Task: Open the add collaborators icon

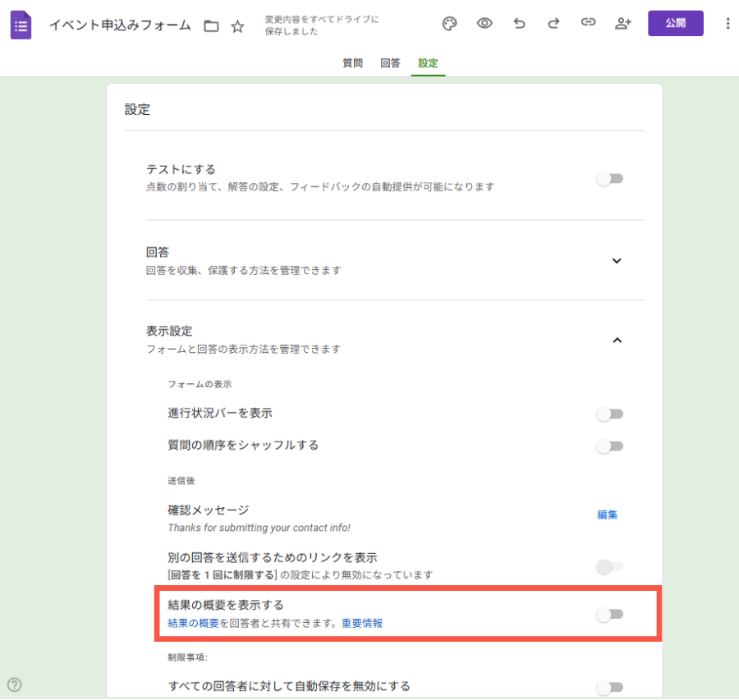Action: [622, 24]
